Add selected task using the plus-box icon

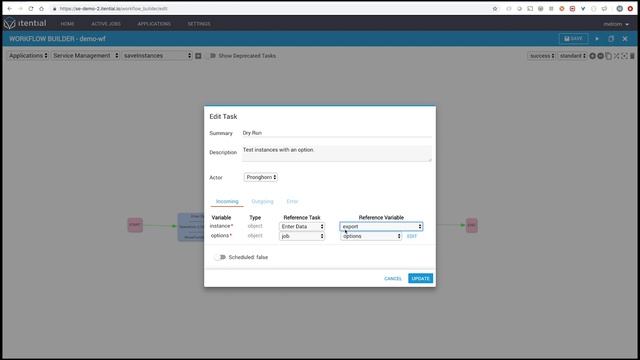click(x=198, y=56)
